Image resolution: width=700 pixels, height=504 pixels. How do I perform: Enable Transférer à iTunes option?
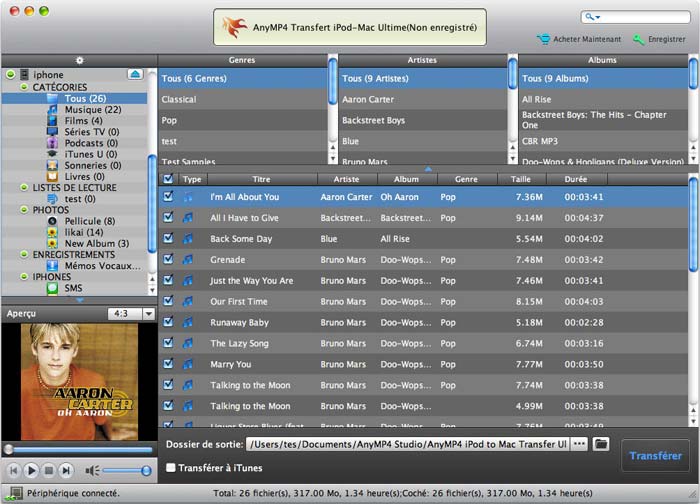pyautogui.click(x=171, y=467)
